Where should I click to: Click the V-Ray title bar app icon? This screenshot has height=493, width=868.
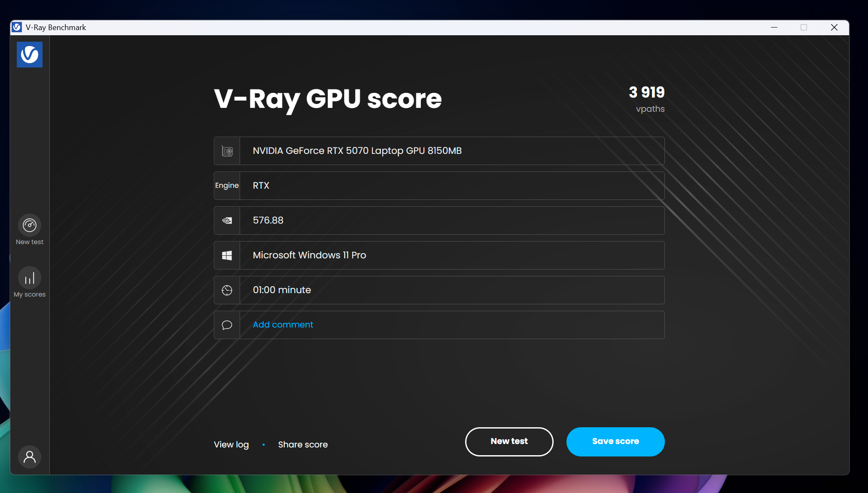(17, 27)
